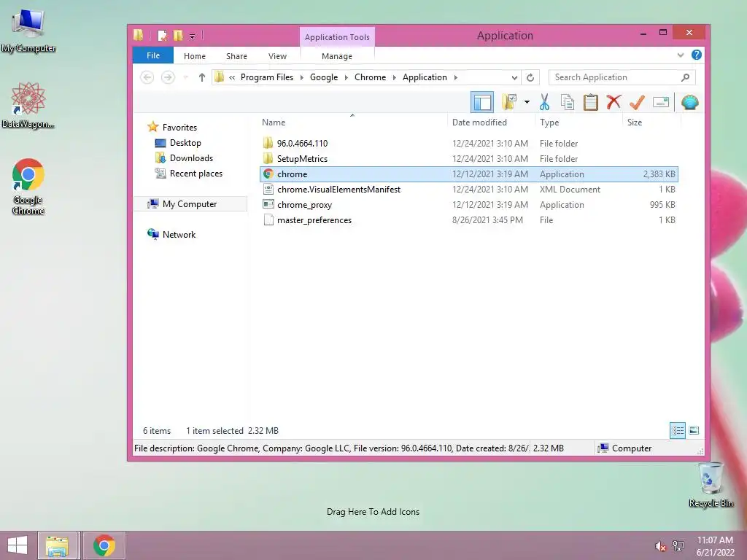Click the orange checkmark properties icon
The width and height of the screenshot is (747, 560).
tap(637, 102)
